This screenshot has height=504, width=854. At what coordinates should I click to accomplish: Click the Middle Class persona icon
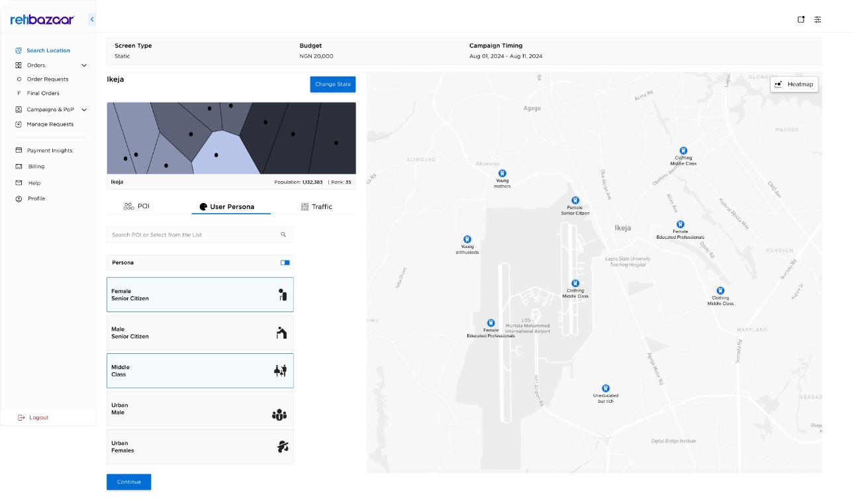click(x=280, y=370)
